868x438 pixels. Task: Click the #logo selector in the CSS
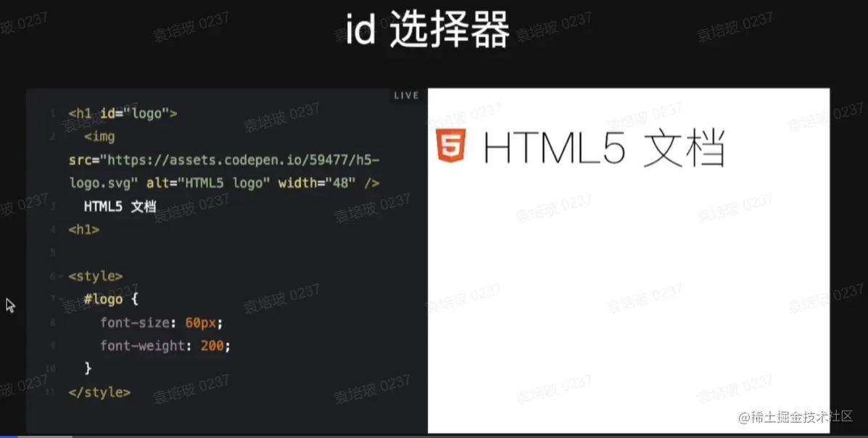[x=103, y=299]
